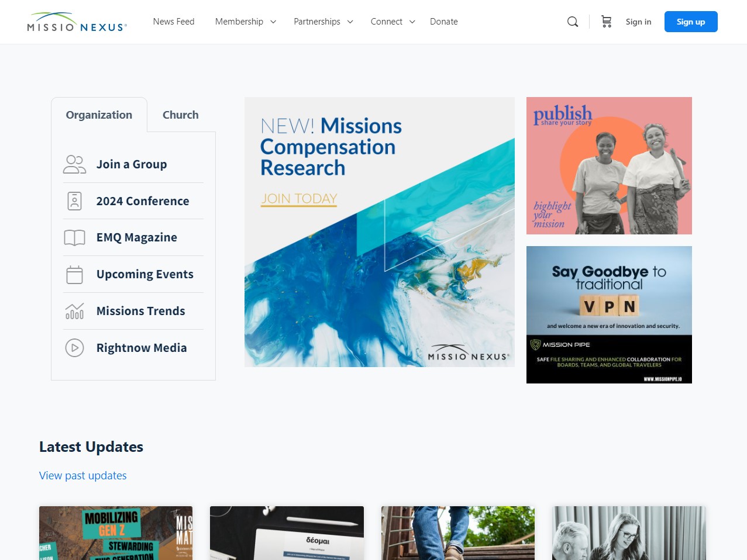Open the Donate menu item
The height and width of the screenshot is (560, 747).
[444, 22]
